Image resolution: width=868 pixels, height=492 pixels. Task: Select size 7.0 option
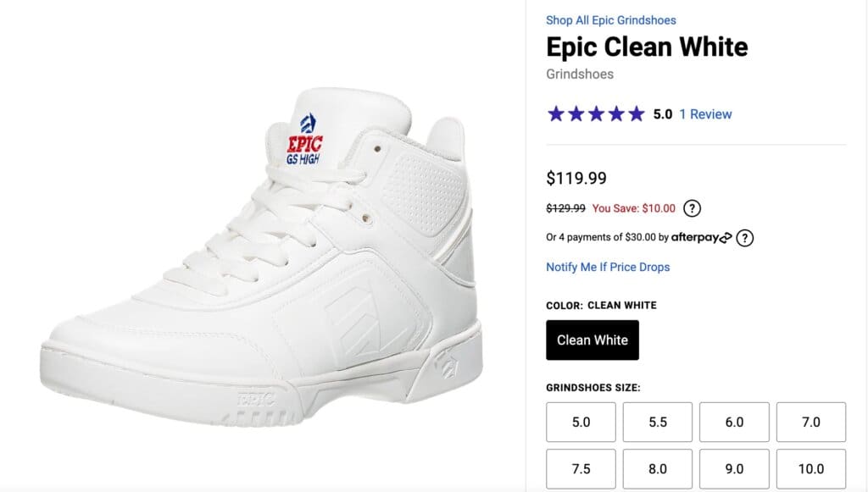tap(811, 422)
